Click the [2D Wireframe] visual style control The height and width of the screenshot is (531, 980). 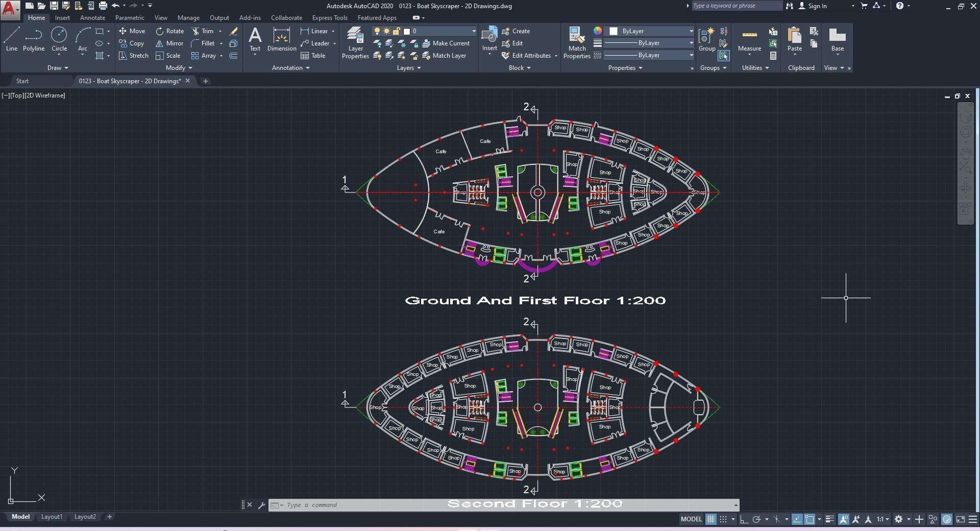pyautogui.click(x=45, y=95)
